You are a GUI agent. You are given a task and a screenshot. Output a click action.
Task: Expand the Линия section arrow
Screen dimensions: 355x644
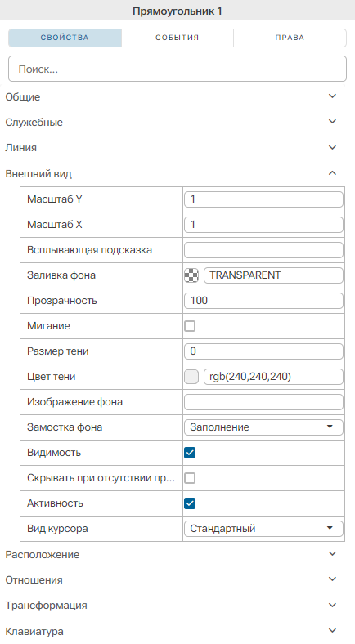[x=332, y=147]
